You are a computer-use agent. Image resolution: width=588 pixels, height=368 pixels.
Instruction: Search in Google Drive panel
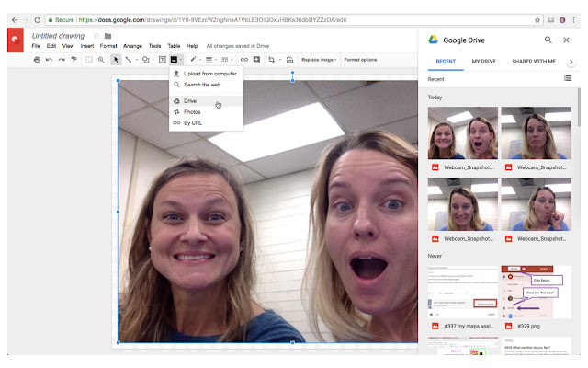point(548,40)
